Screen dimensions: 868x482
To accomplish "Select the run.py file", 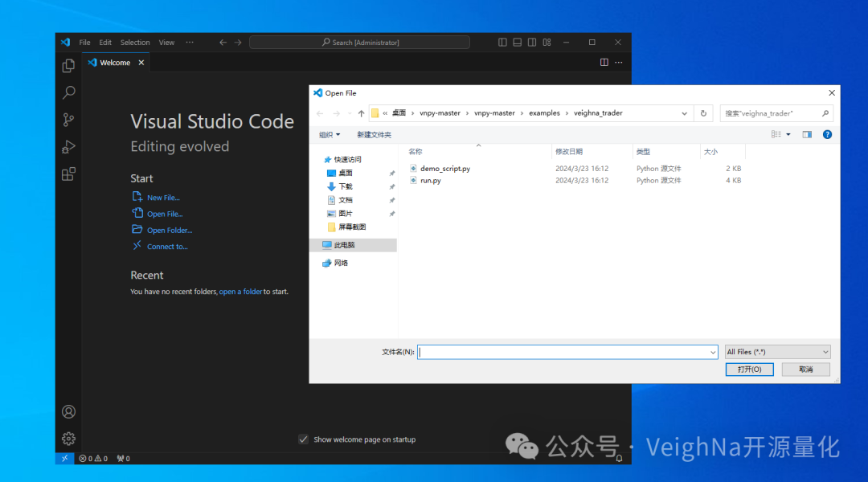I will tap(430, 181).
